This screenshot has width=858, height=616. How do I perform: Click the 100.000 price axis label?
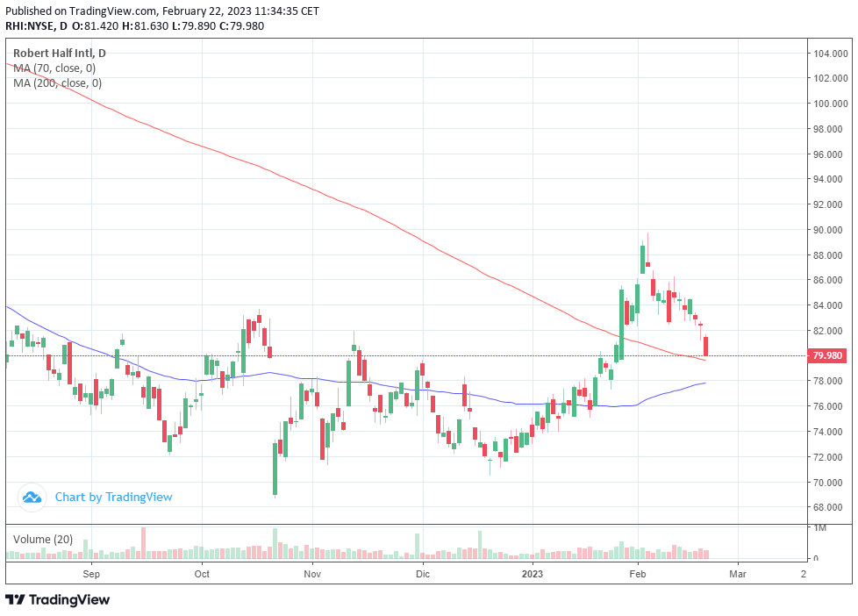pos(831,104)
